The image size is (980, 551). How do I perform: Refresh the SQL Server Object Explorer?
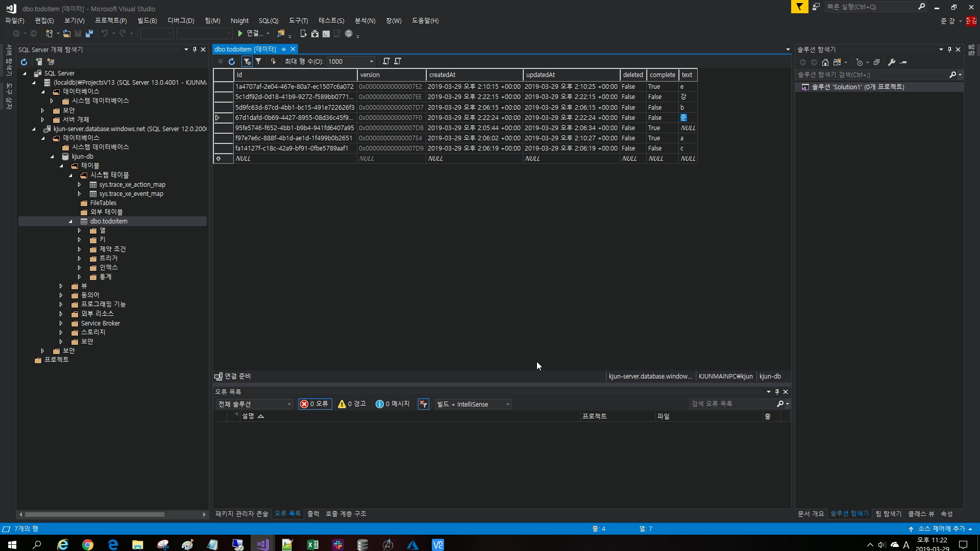tap(23, 62)
